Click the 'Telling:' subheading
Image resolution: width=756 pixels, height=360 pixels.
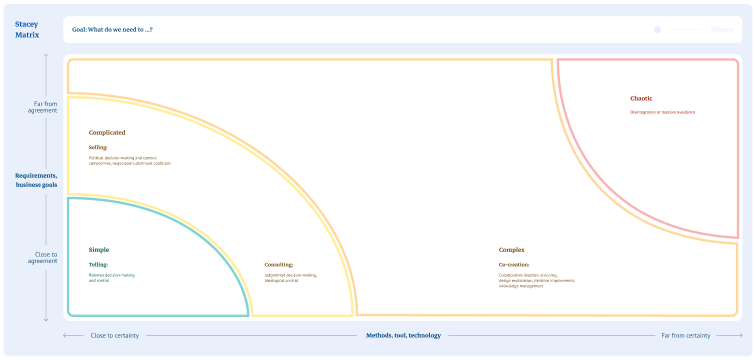point(98,265)
